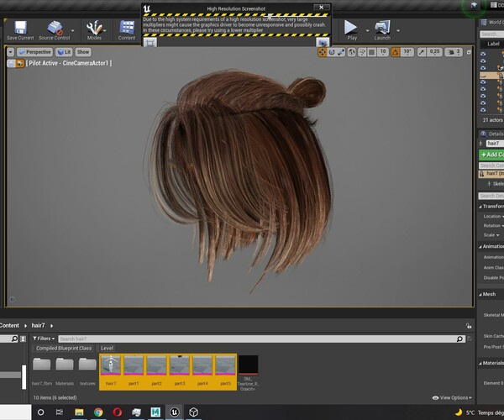Click the sources panel search magnifier icon

14,339
